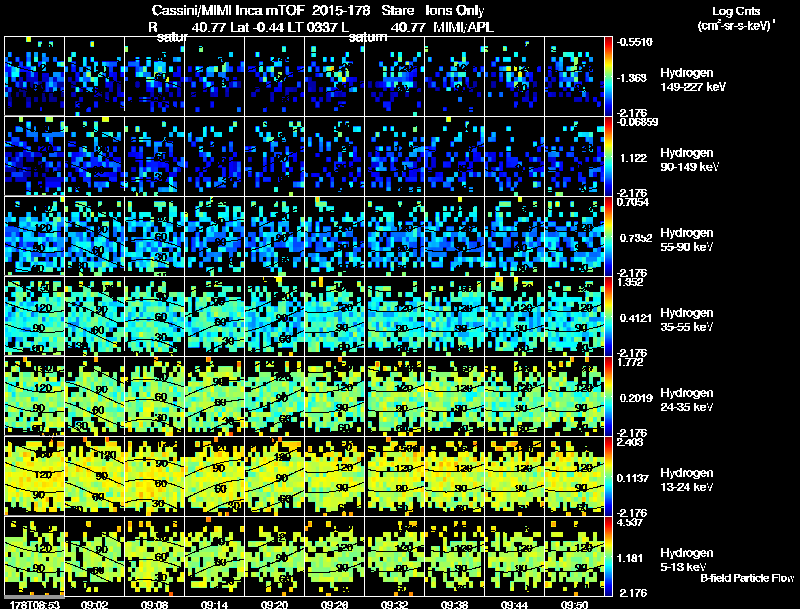
Task: Click the B-field Particle Flow label
Action: point(747,578)
